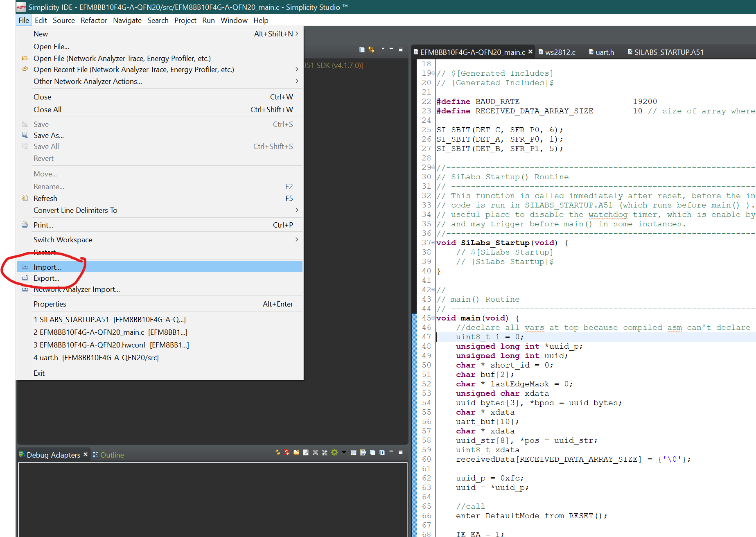Click the yellow refresh arrows in Debug Adapters

278,452
